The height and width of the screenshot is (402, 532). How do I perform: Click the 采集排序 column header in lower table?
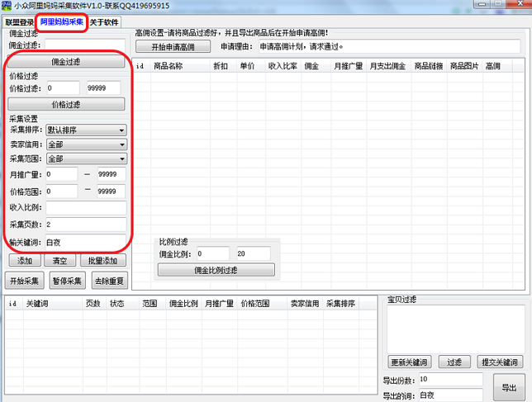click(x=340, y=304)
